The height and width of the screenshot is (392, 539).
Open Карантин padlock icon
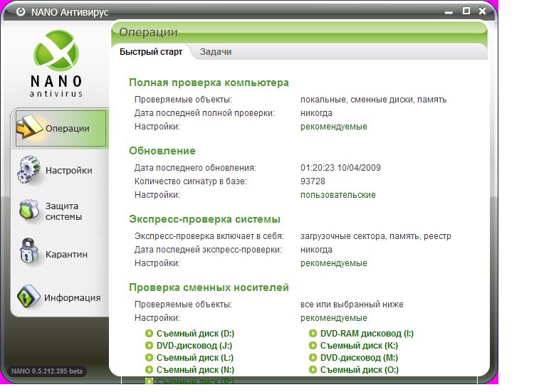click(28, 253)
